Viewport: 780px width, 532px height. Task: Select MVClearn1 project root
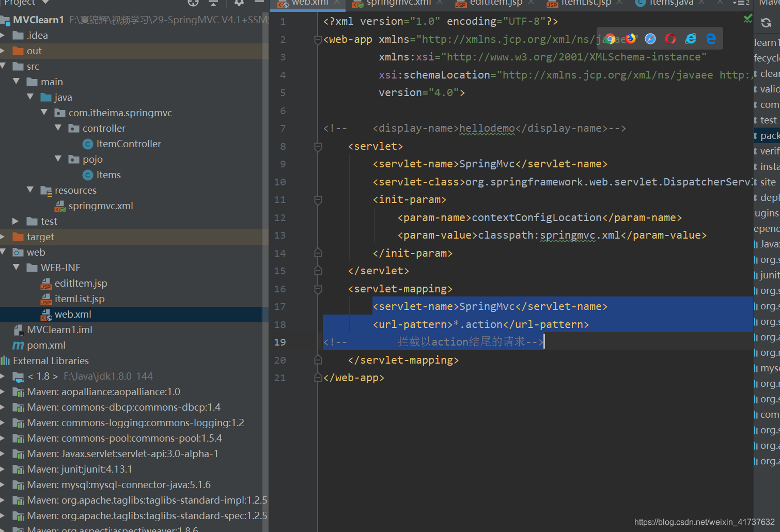click(x=38, y=20)
